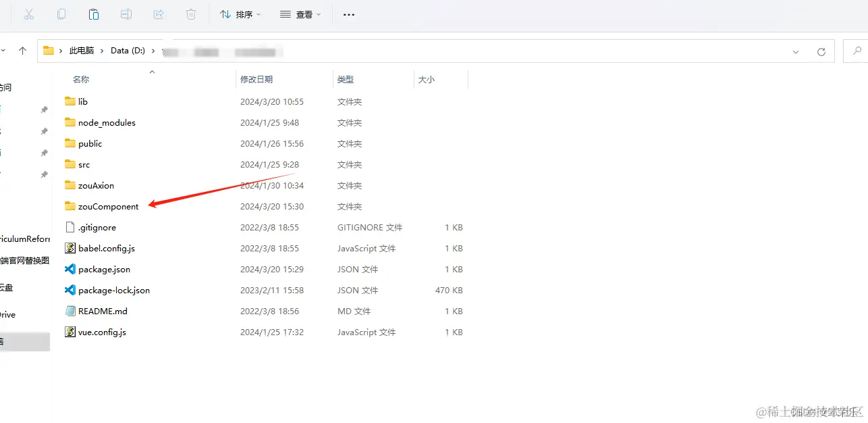Click the Paste icon
This screenshot has width=868, height=423.
(93, 14)
